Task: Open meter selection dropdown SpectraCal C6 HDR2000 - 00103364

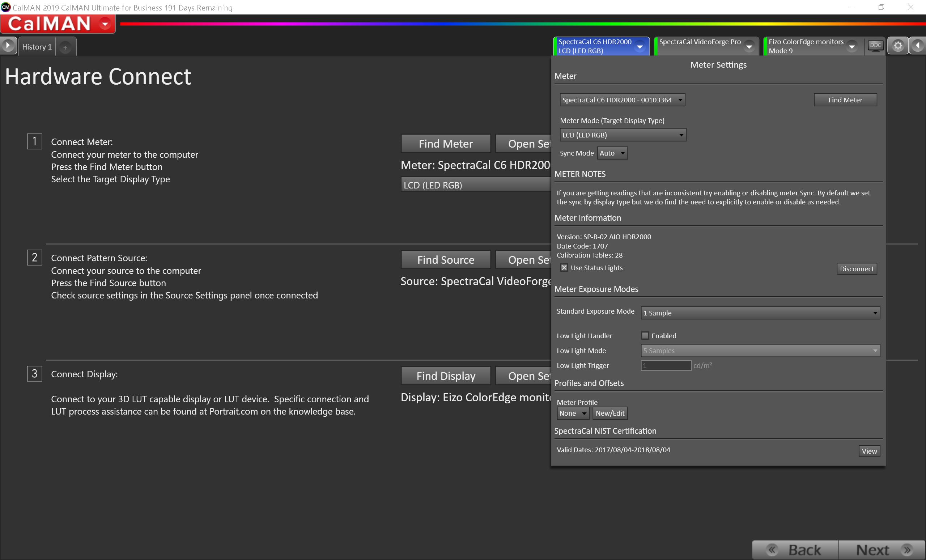Action: [x=623, y=100]
